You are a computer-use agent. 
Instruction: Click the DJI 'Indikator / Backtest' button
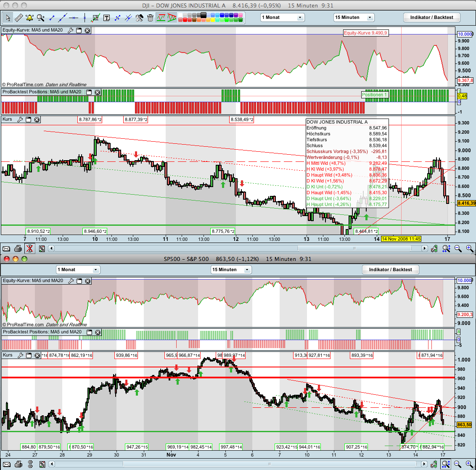click(x=431, y=17)
